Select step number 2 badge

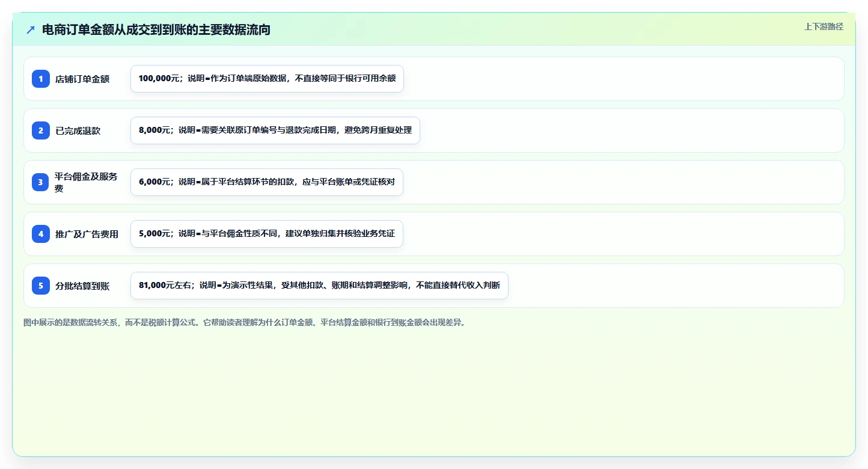pos(41,130)
